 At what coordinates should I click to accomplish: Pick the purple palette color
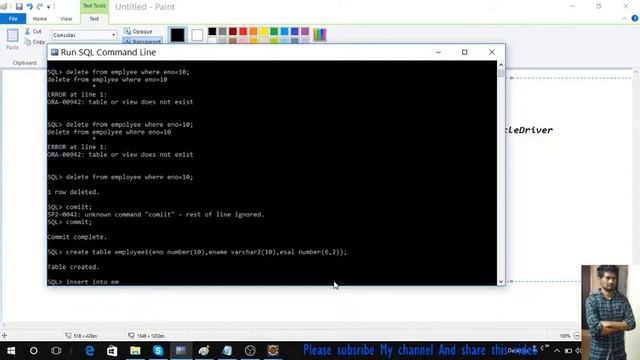click(x=305, y=31)
